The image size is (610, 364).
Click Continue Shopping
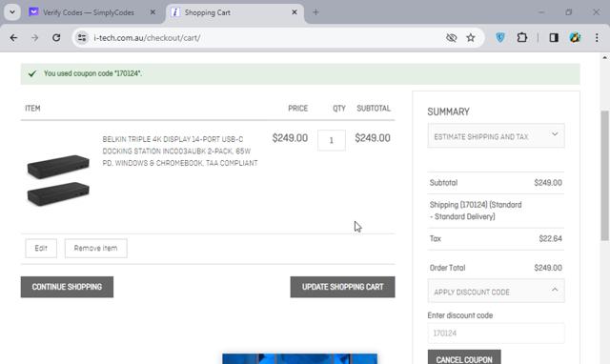click(x=67, y=287)
